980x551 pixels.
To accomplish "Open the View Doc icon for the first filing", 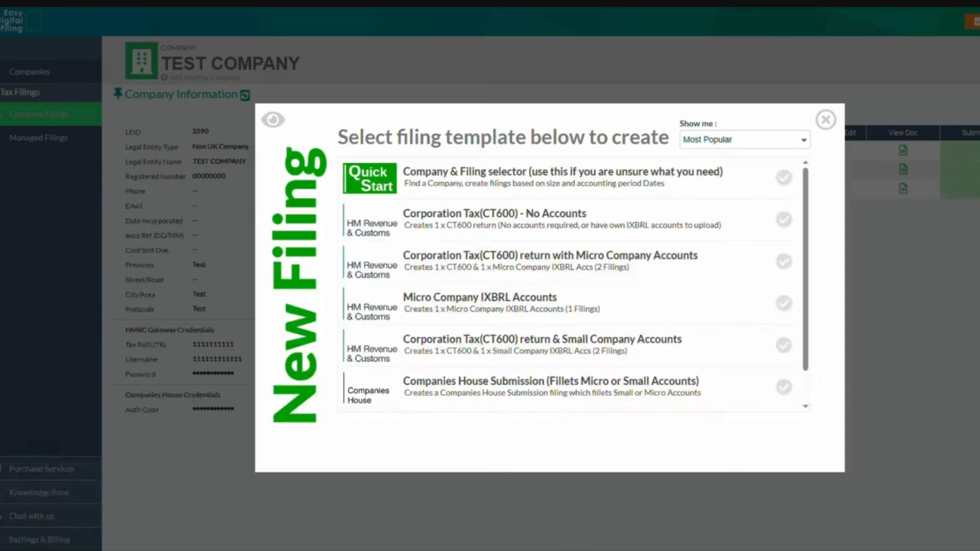I will pyautogui.click(x=903, y=150).
